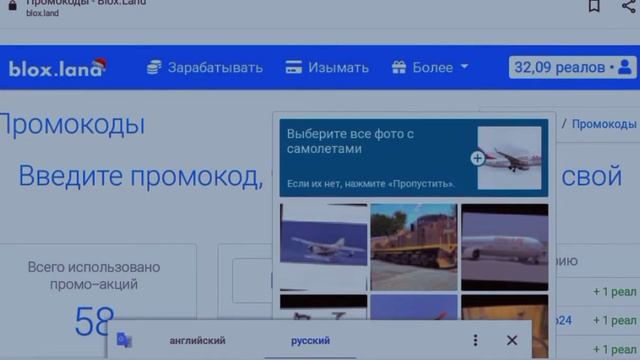Enlarge the sample airplane image with plus icon
This screenshot has height=360, width=640.
click(x=477, y=158)
